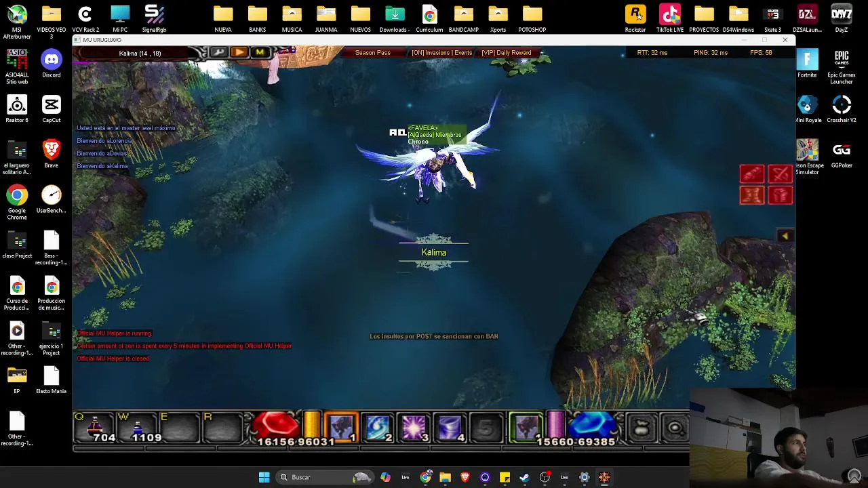The image size is (868, 488).
Task: Open GGPoker desktop shortcut
Action: [842, 154]
